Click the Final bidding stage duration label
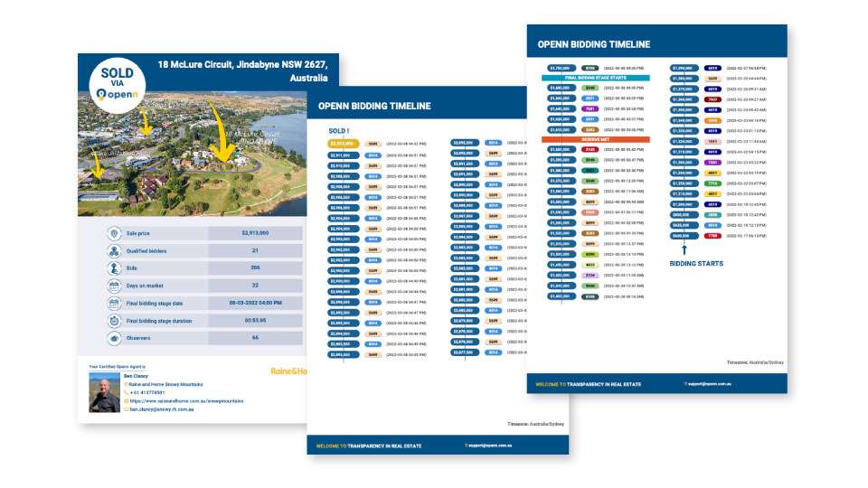This screenshot has width=868, height=488. 159,321
